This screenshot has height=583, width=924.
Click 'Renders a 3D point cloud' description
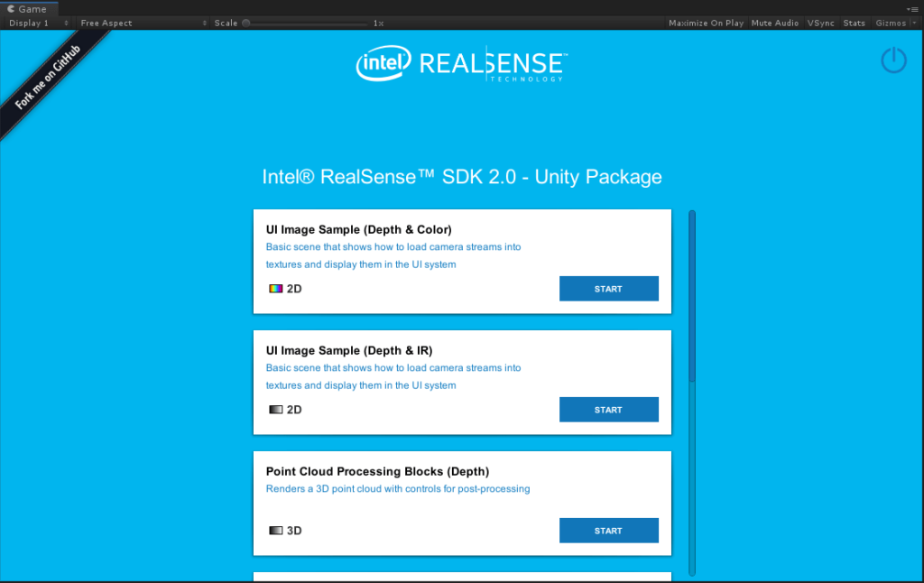[x=398, y=488]
